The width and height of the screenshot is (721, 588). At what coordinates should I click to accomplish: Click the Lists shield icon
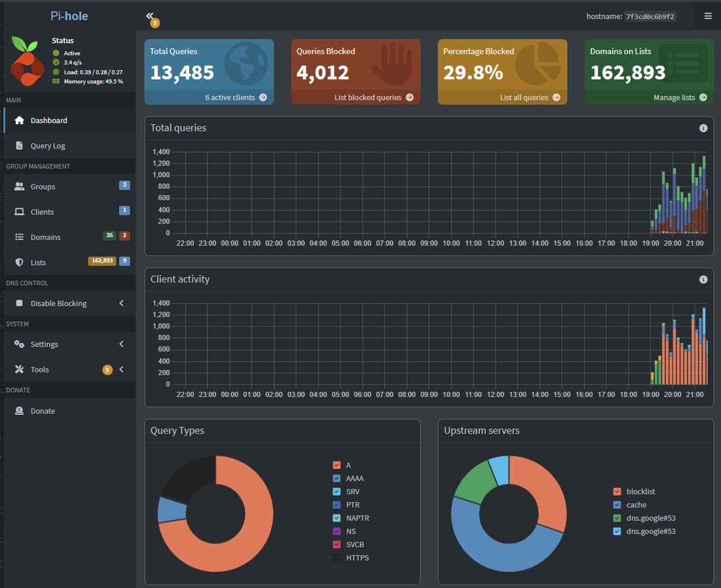click(x=19, y=262)
